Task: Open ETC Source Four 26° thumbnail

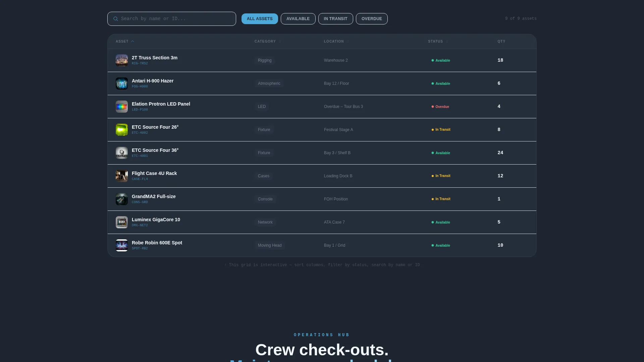Action: click(122, 130)
